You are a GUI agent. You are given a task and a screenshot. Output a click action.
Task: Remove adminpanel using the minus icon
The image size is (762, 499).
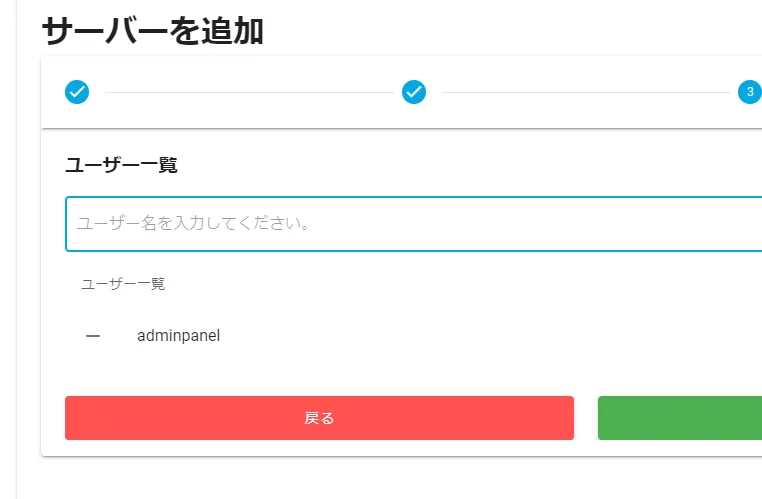tap(93, 336)
